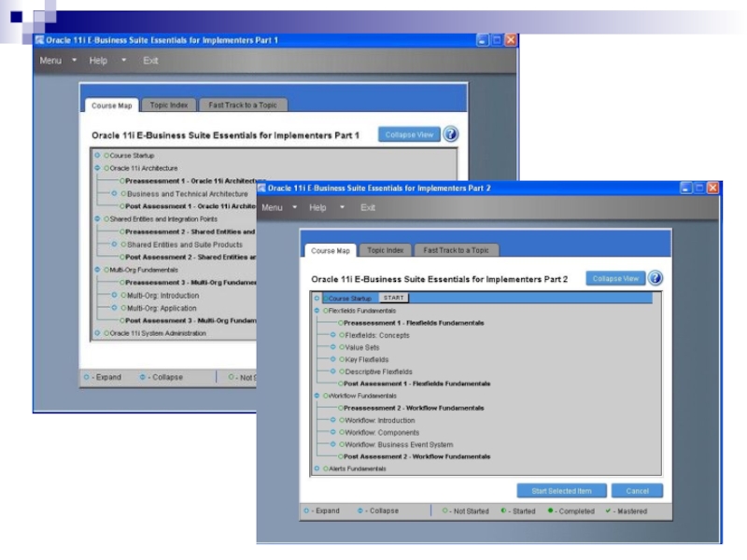
Task: Expand Shared Entities and Suite Products node
Action: (114, 245)
